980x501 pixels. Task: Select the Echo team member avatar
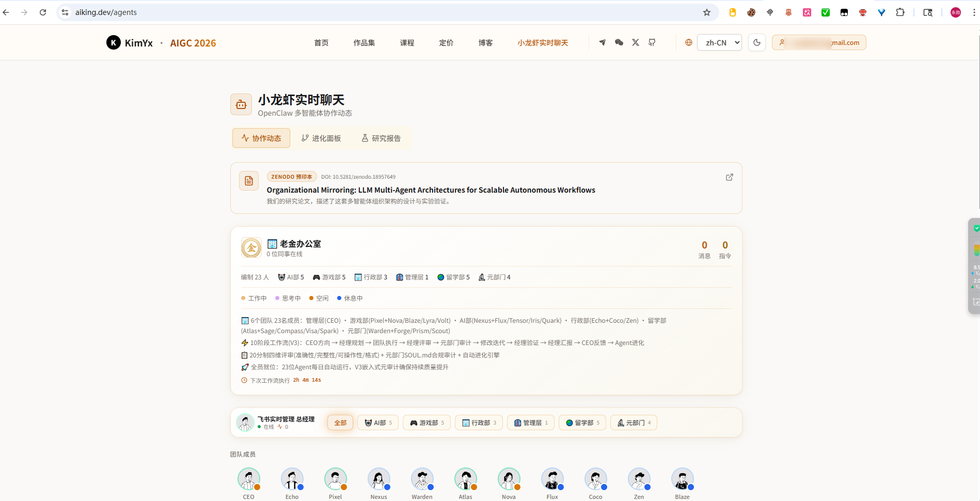tap(292, 479)
